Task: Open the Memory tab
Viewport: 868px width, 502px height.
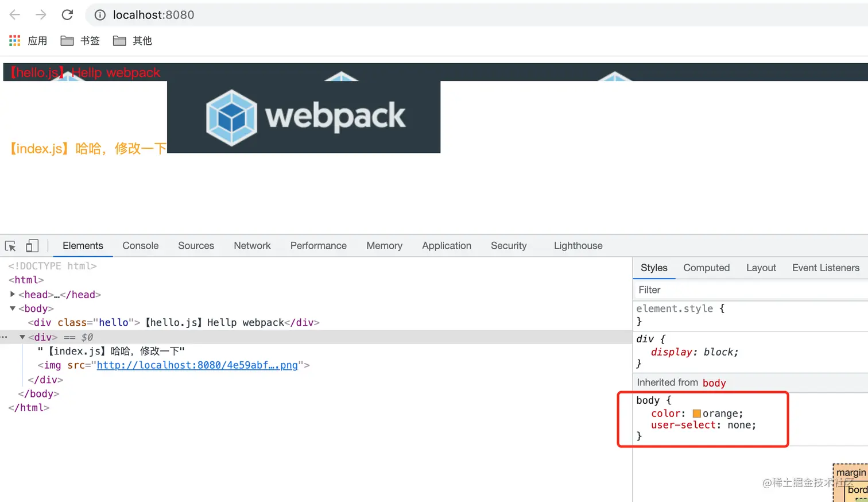Action: 384,246
